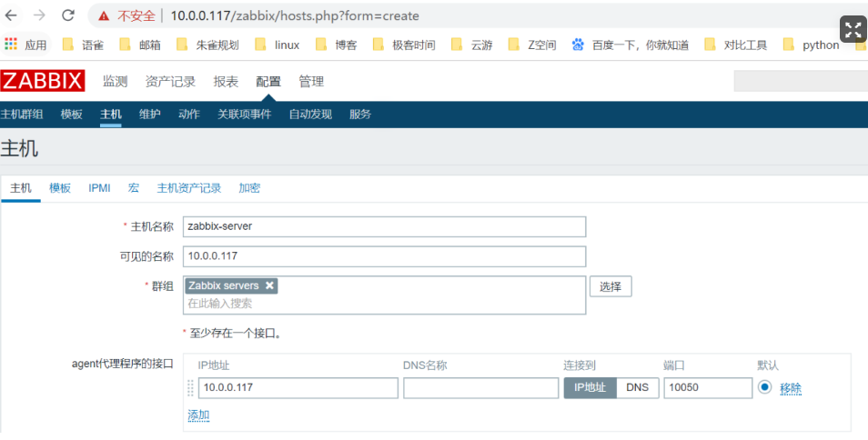Click the Zabbix top search box
The height and width of the screenshot is (440, 868).
pyautogui.click(x=801, y=81)
